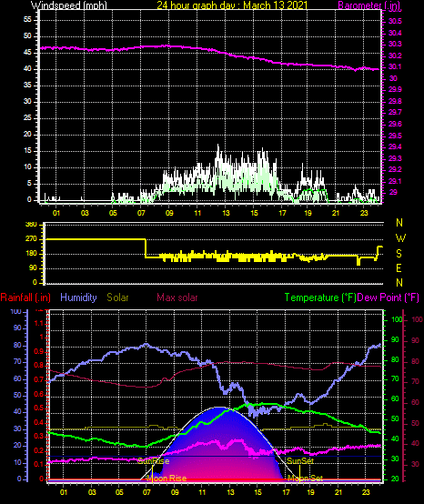Click the '55' windspeed axis value
Viewport: 424px width, 504px height.
tap(27, 20)
